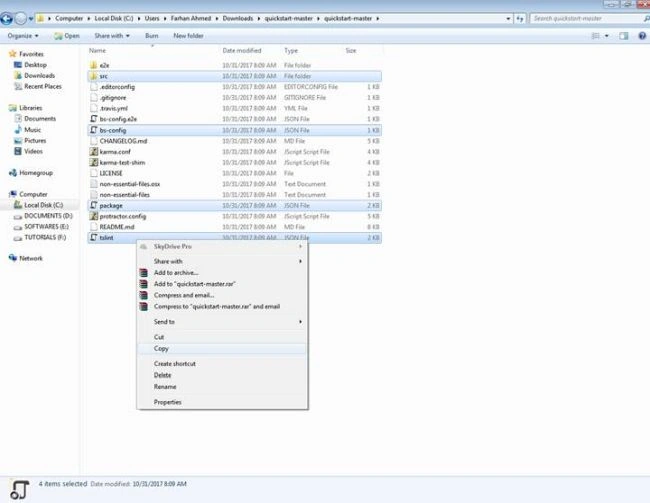Expand Share with in the context menu
Image resolution: width=650 pixels, height=503 pixels.
click(222, 261)
